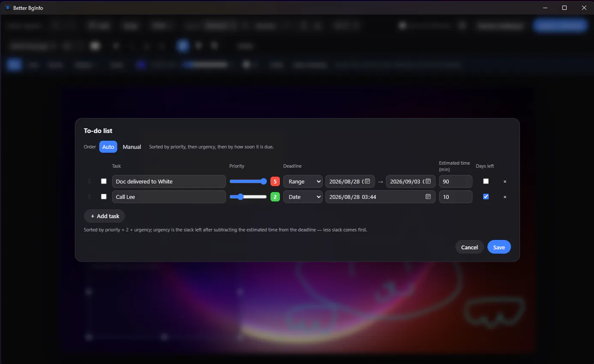Click the Deadline column header
The image size is (594, 364).
292,166
